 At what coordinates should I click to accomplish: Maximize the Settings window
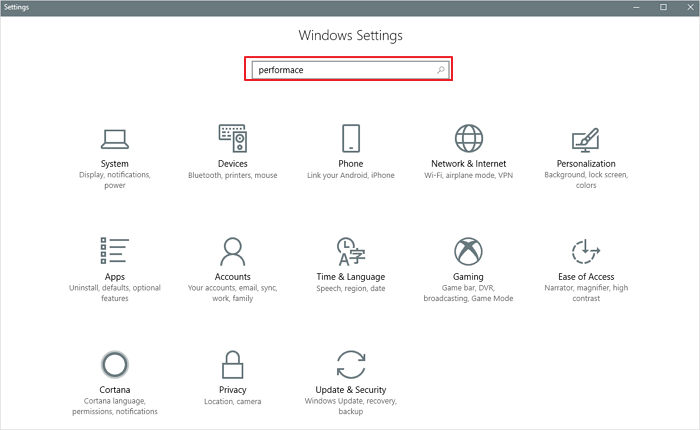(x=663, y=7)
